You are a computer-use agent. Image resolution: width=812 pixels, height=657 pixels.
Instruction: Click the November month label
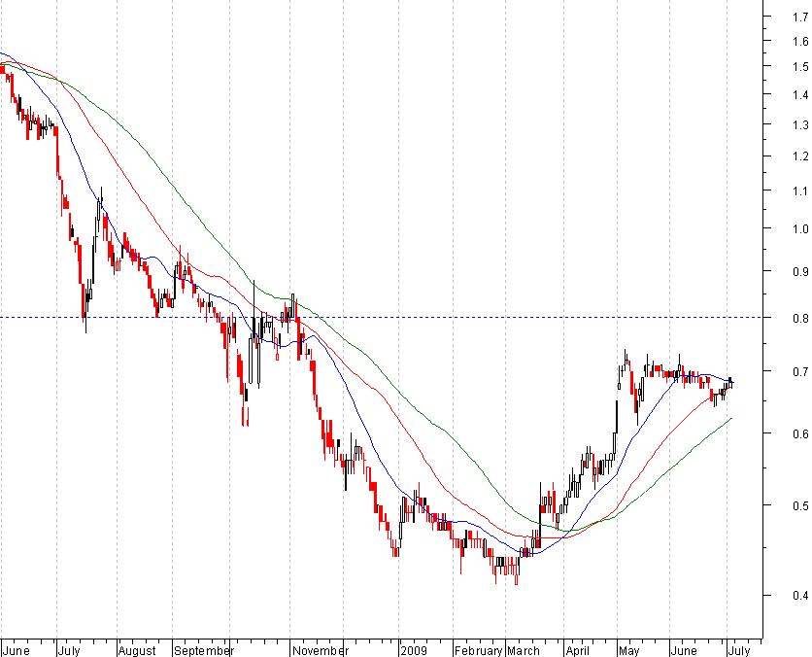tap(320, 650)
